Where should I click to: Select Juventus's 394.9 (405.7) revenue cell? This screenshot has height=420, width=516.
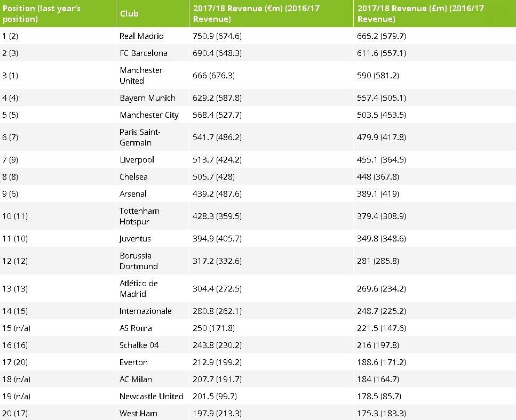tap(217, 239)
